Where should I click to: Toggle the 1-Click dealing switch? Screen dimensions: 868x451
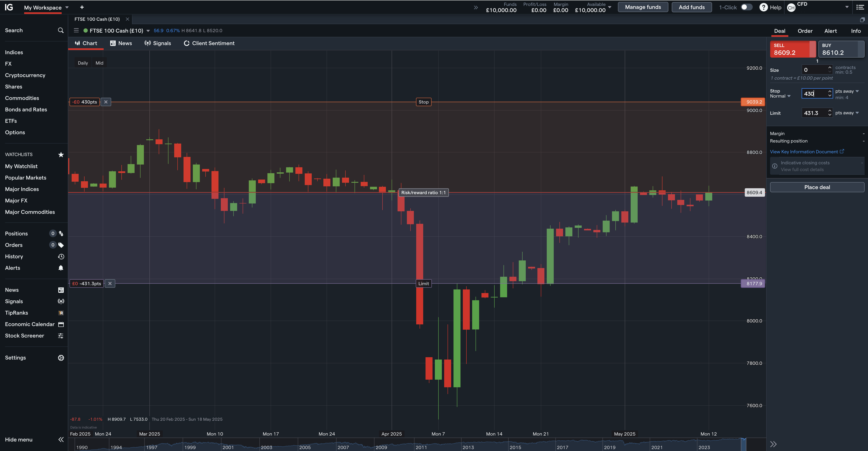click(x=746, y=7)
